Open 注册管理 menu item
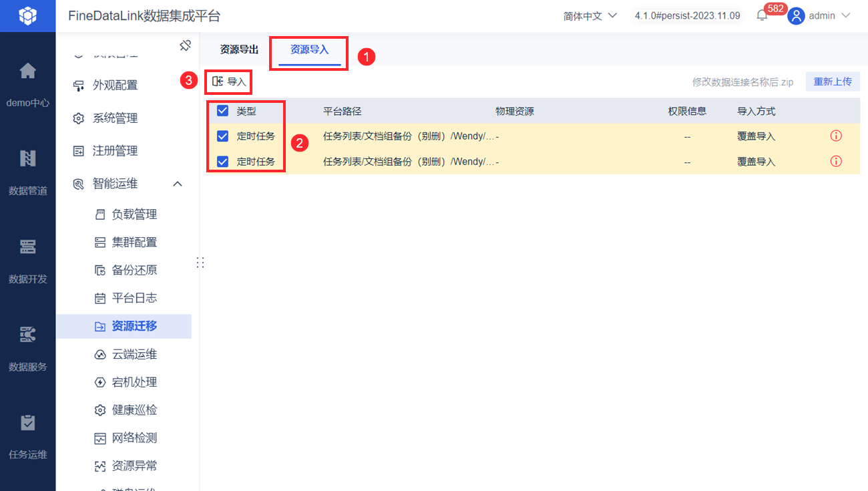This screenshot has width=868, height=491. tap(115, 151)
